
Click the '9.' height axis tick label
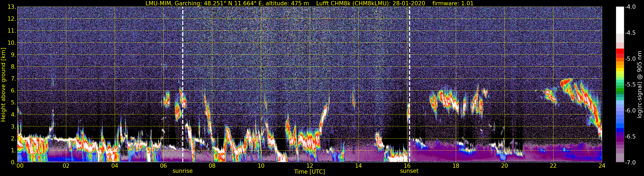pos(13,55)
